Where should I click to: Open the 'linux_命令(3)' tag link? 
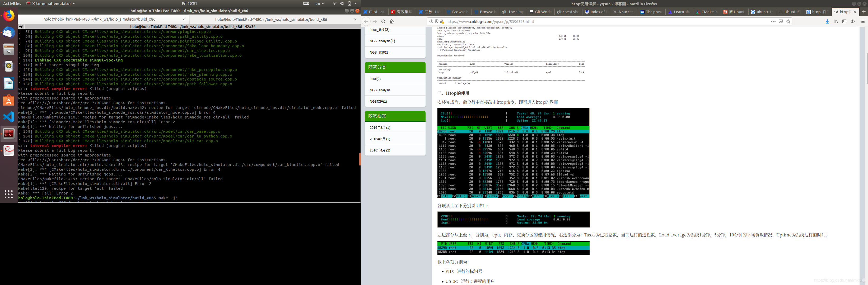pos(379,30)
